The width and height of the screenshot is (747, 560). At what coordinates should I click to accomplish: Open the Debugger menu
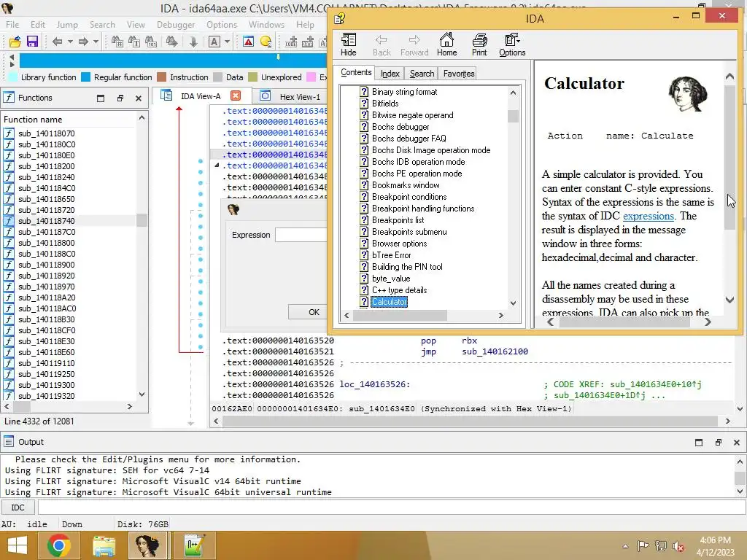(176, 24)
